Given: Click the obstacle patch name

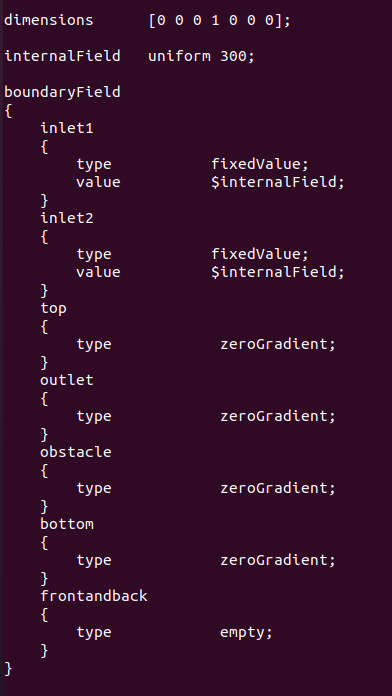Looking at the screenshot, I should coord(76,452).
